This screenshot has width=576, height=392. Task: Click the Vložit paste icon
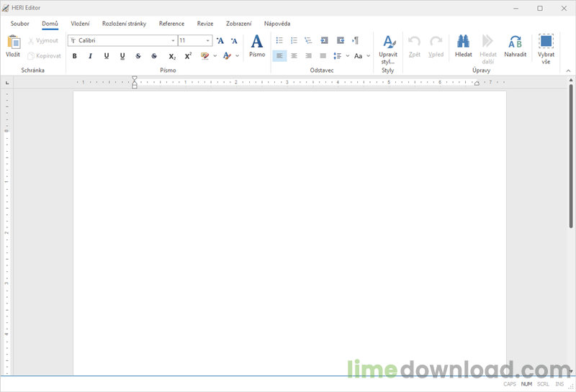coord(14,42)
